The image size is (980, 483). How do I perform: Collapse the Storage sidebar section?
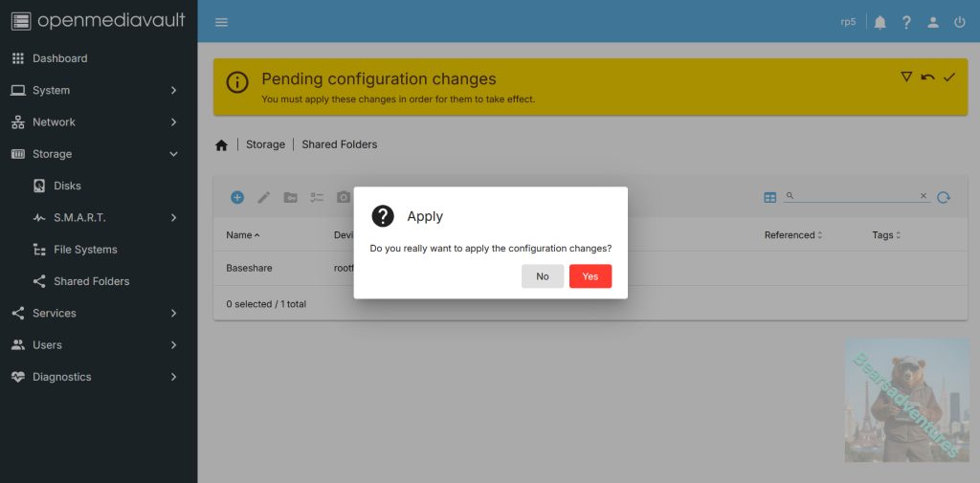click(x=96, y=154)
